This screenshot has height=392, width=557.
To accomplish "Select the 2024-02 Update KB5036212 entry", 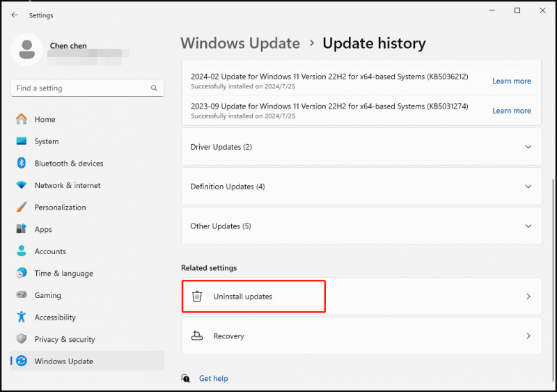I will point(361,81).
